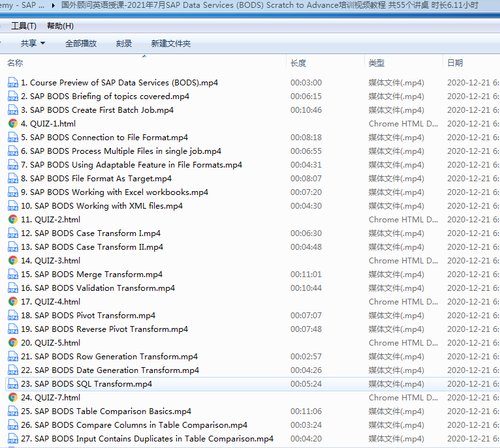Click MP4 icon of Case Transform II
500x448 pixels.
pyautogui.click(x=13, y=247)
